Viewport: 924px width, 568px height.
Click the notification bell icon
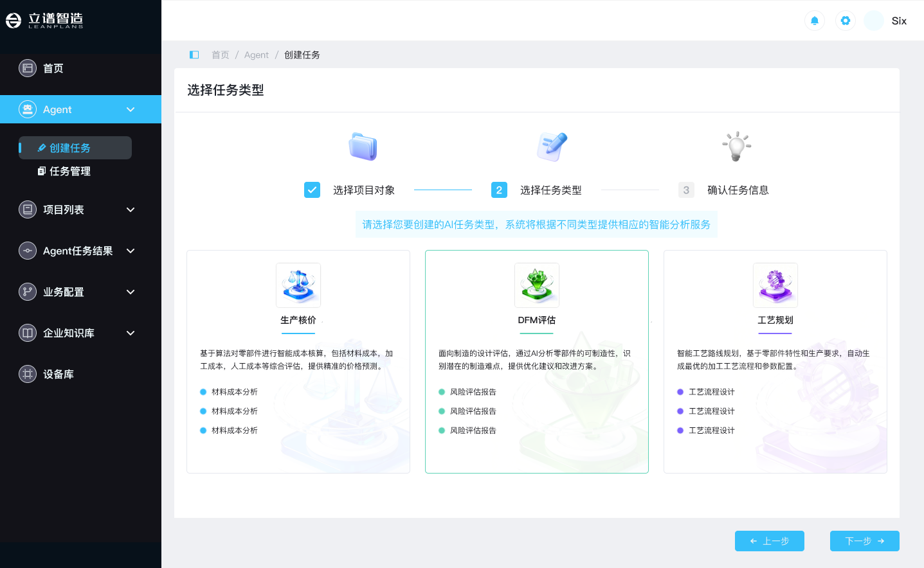[814, 21]
